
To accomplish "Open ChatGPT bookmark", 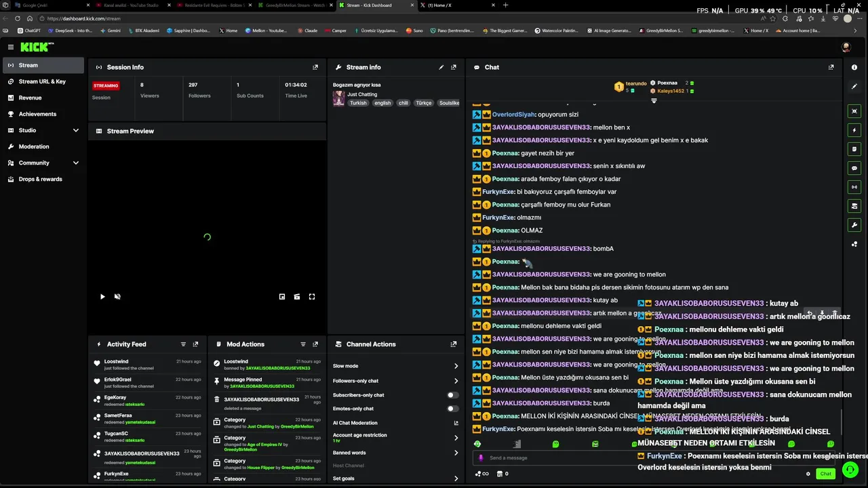I will pos(29,30).
